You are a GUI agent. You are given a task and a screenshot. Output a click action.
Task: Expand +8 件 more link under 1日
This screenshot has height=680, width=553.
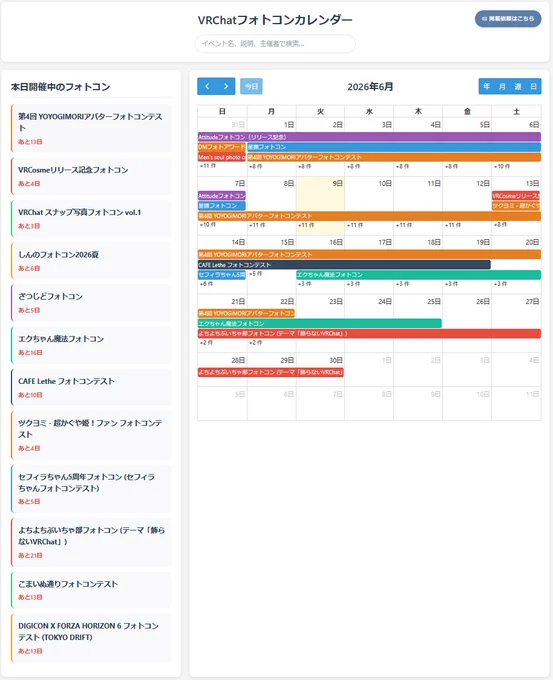tap(255, 166)
